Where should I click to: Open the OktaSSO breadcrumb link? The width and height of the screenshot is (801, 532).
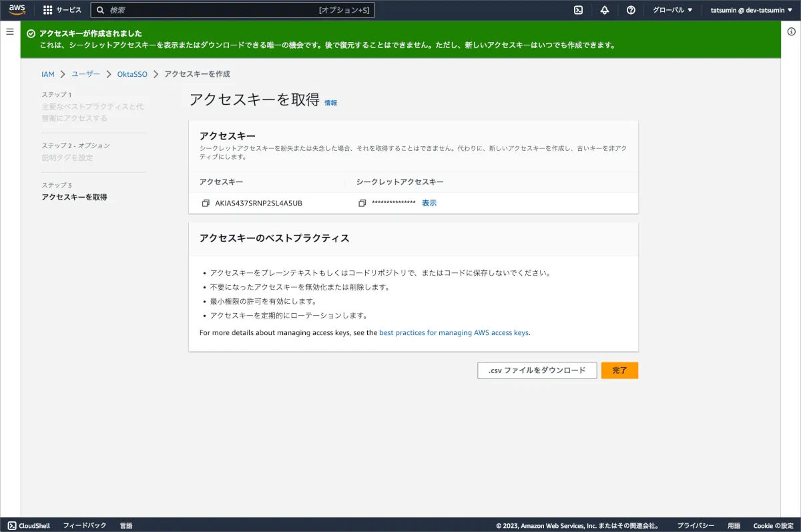point(132,74)
